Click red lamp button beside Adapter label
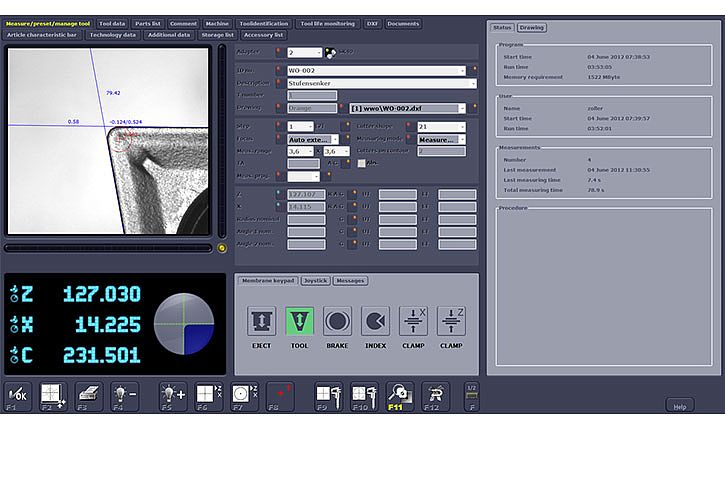Viewport: 725px width, 480px height. tap(279, 52)
